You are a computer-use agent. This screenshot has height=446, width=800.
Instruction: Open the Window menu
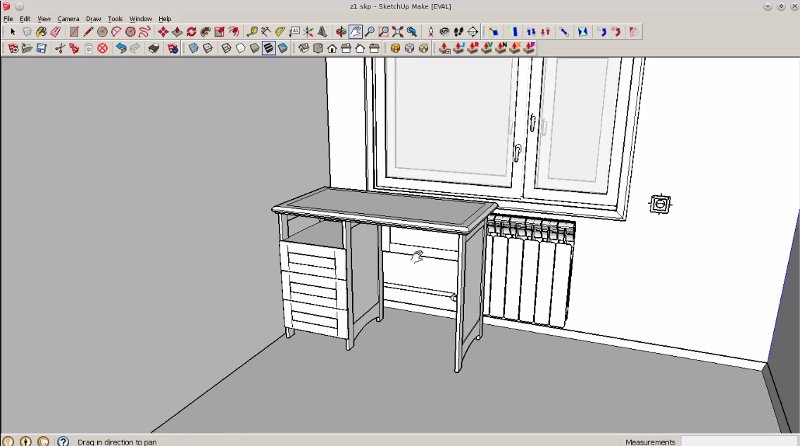click(x=141, y=18)
